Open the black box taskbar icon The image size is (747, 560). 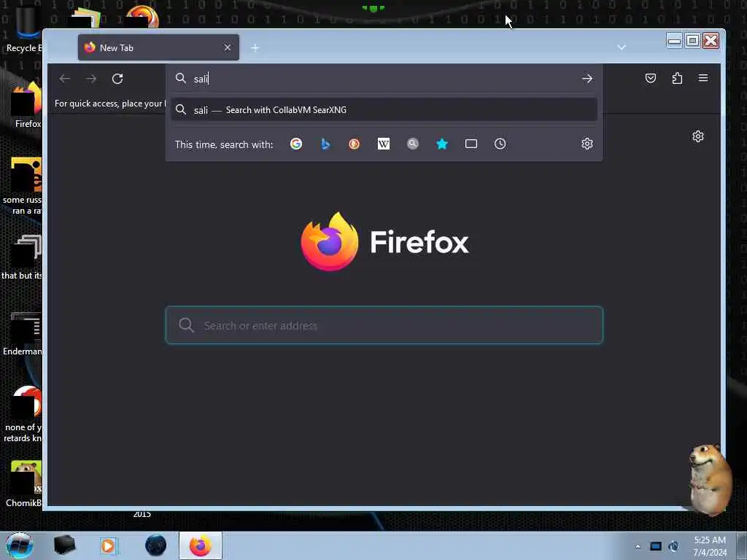(x=64, y=545)
